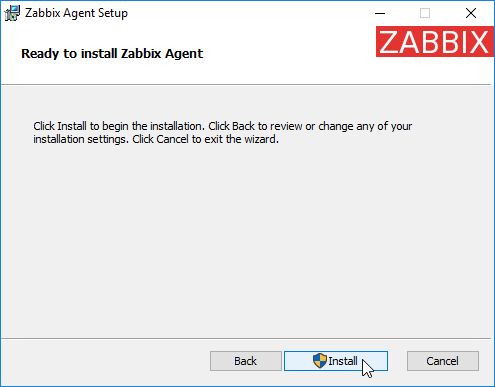Click the Zabbix Agent Setup title text
495x387 pixels.
(76, 13)
